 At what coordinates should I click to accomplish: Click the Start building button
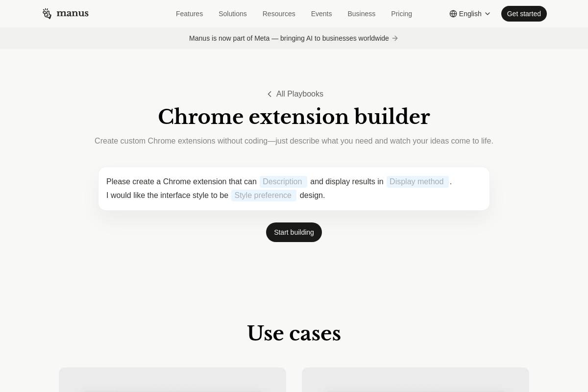294,232
